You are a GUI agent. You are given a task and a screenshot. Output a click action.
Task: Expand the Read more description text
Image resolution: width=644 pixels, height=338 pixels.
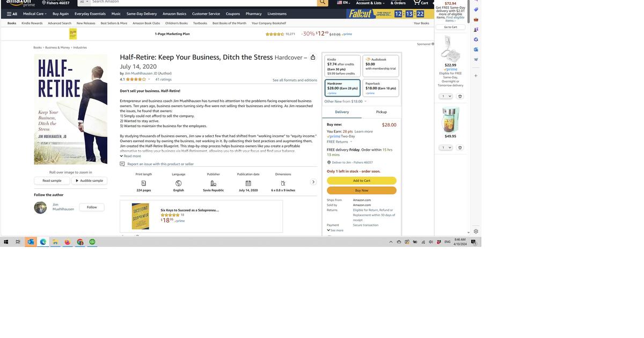[130, 156]
